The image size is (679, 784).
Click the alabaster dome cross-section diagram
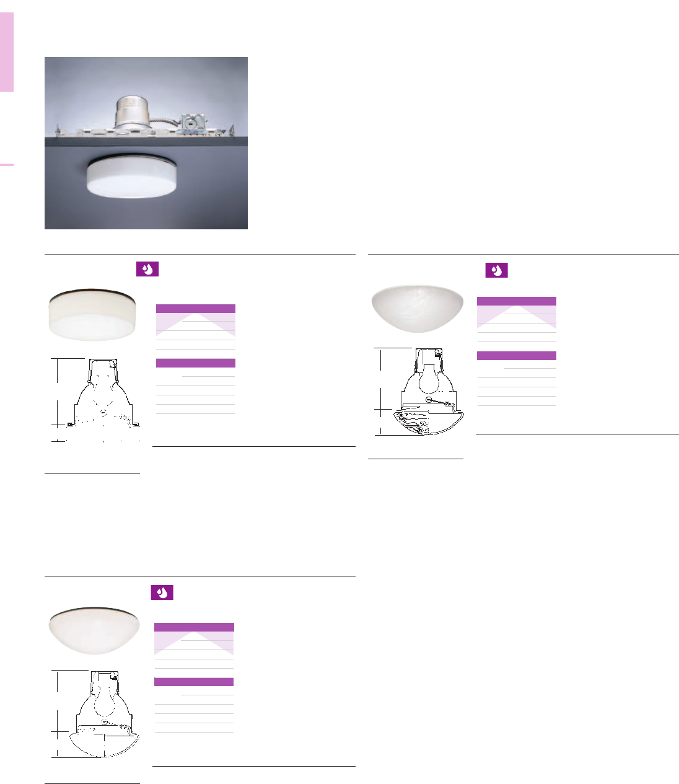pyautogui.click(x=418, y=392)
